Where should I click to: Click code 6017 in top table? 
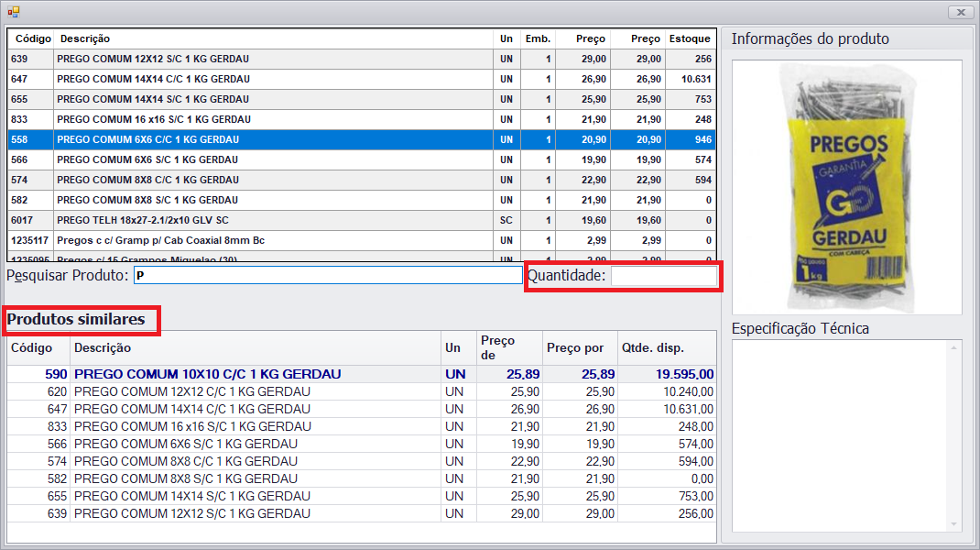[22, 220]
